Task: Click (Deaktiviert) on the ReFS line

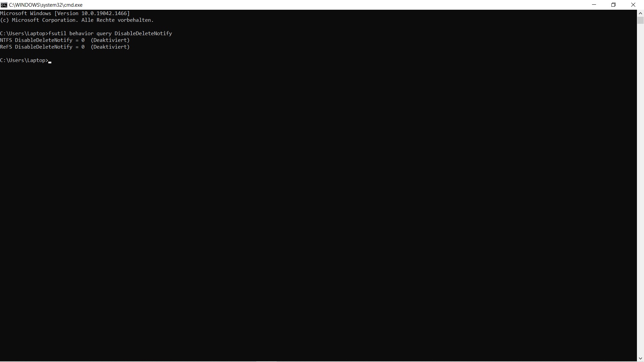Action: coord(110,47)
